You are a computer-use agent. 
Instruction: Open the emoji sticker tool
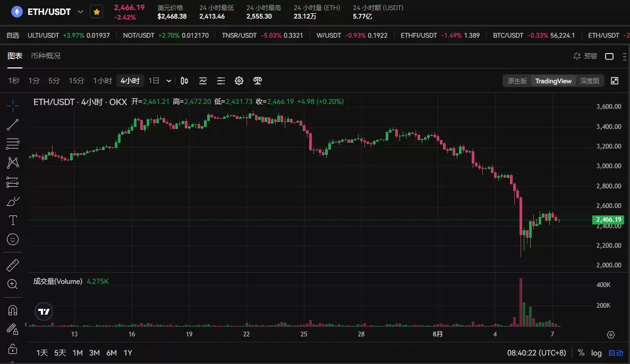13,239
